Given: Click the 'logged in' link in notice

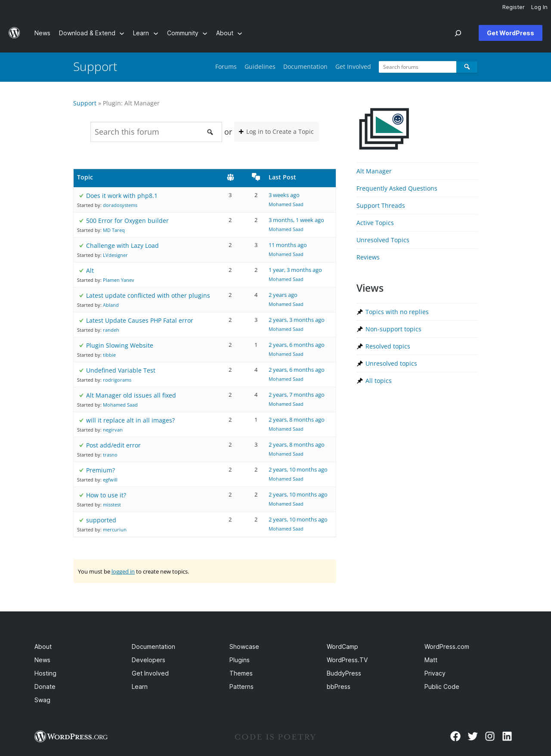Looking at the screenshot, I should pos(123,571).
